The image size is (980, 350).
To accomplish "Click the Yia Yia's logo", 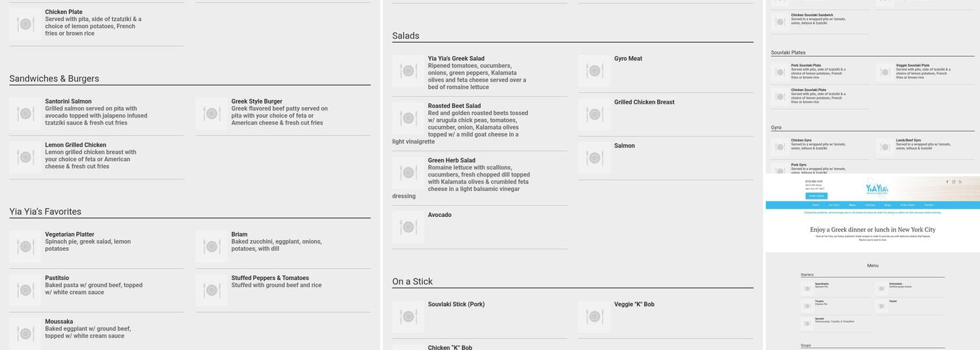I will (x=876, y=188).
